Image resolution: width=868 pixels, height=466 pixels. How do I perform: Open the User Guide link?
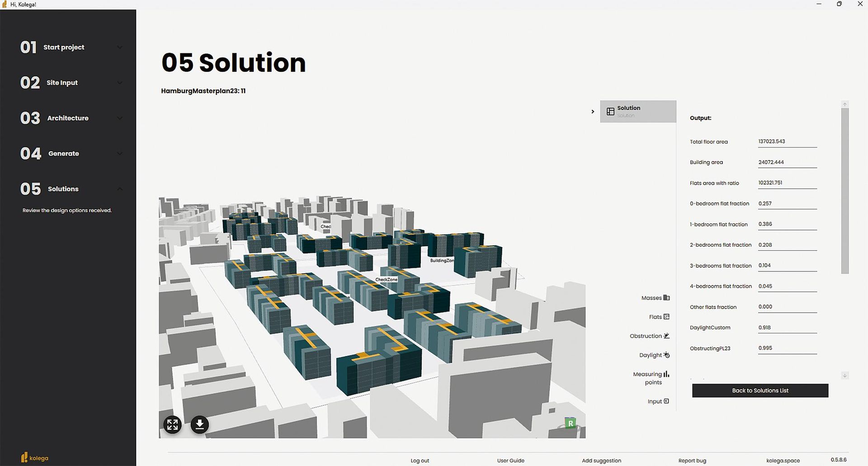510,461
